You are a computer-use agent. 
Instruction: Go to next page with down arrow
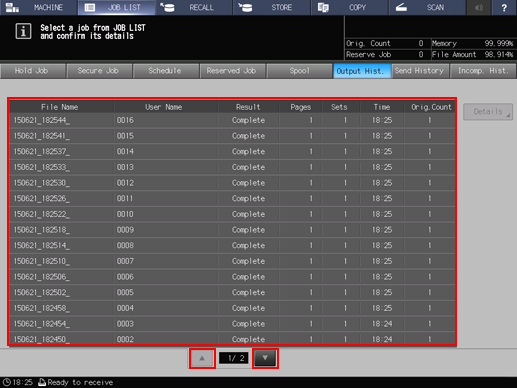tap(265, 358)
